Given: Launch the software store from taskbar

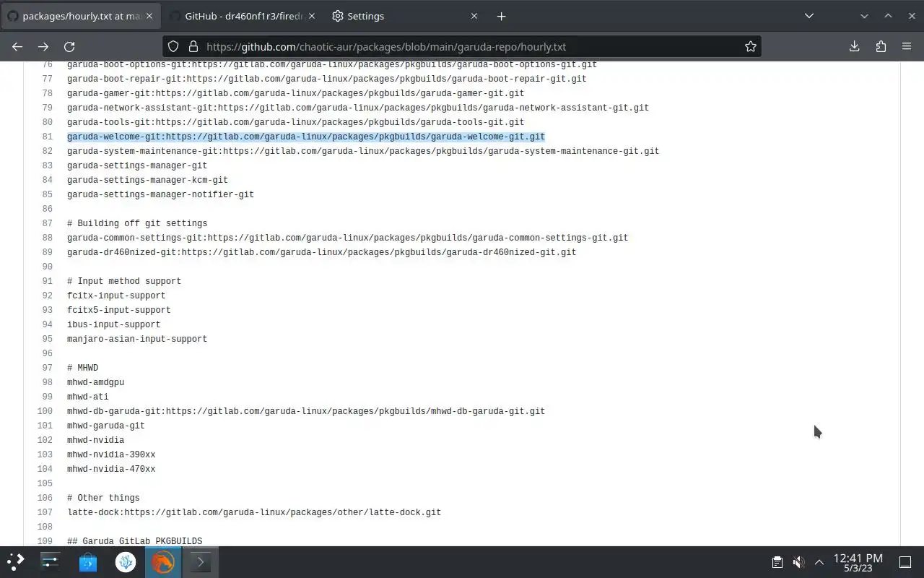Looking at the screenshot, I should pyautogui.click(x=88, y=561).
